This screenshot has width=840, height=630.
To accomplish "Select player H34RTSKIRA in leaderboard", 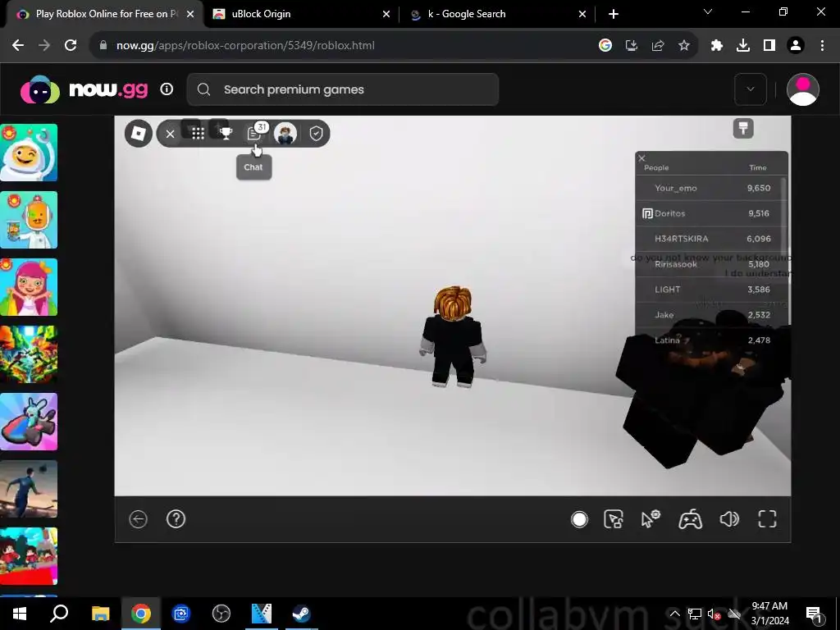I will point(711,239).
